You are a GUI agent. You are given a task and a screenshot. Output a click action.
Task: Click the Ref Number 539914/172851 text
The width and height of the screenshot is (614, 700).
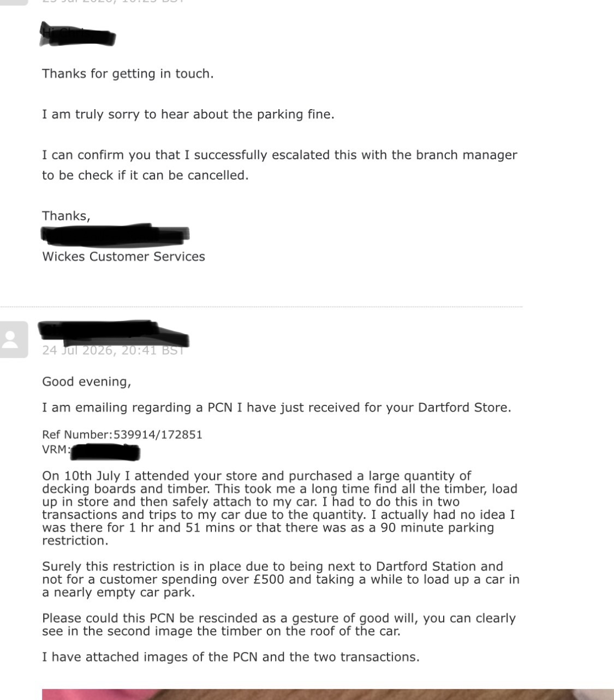122,435
